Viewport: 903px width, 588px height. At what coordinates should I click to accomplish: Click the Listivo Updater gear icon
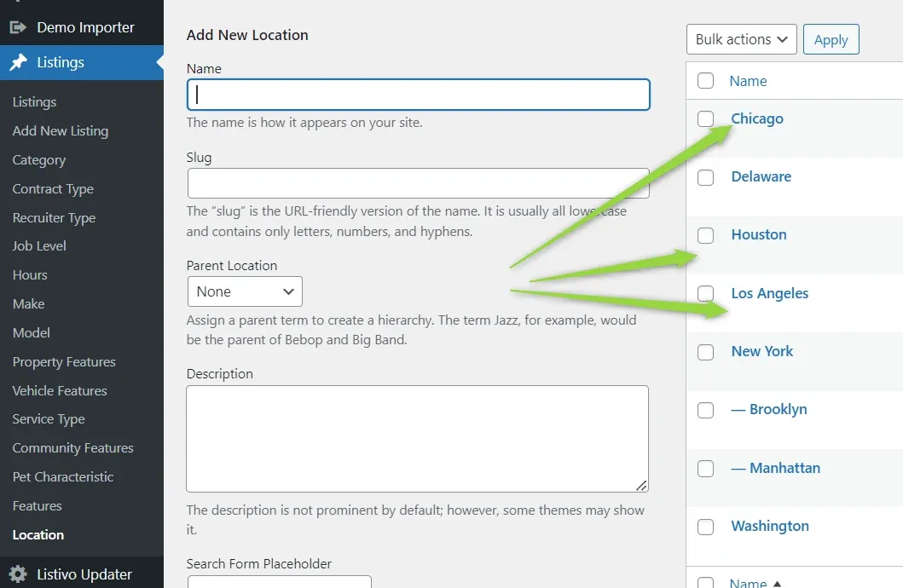click(x=18, y=574)
